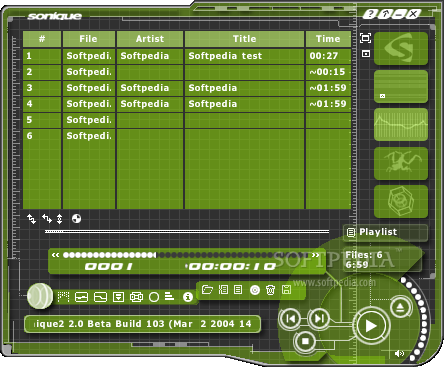Select row number 3 cell
This screenshot has width=444, height=367.
pos(42,88)
